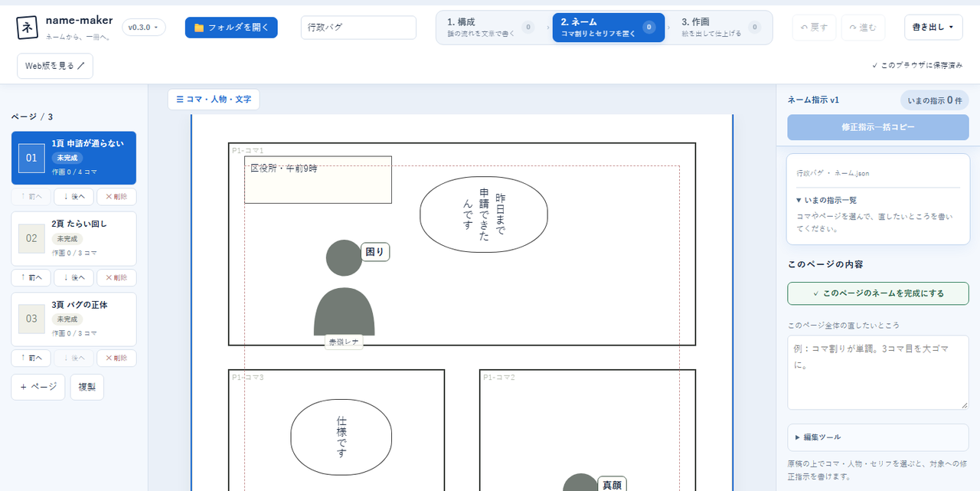The width and height of the screenshot is (980, 491).
Task: Move page 3 earlier with 前へ
Action: (31, 358)
